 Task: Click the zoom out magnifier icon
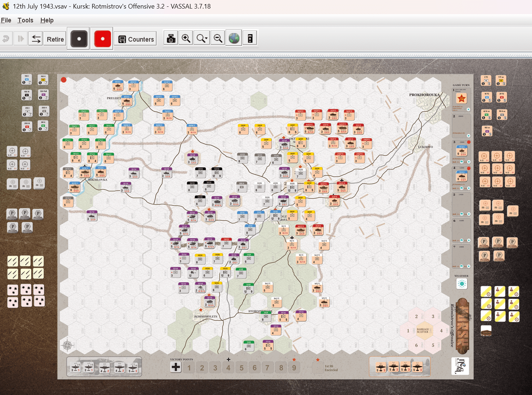coord(218,38)
